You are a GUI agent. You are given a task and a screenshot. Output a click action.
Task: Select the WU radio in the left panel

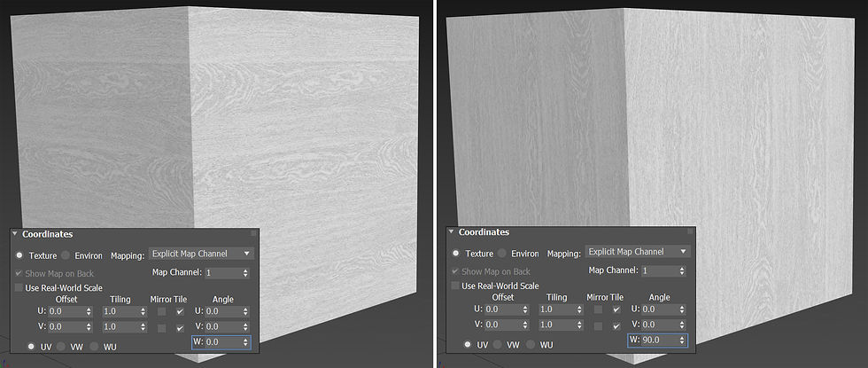95,347
